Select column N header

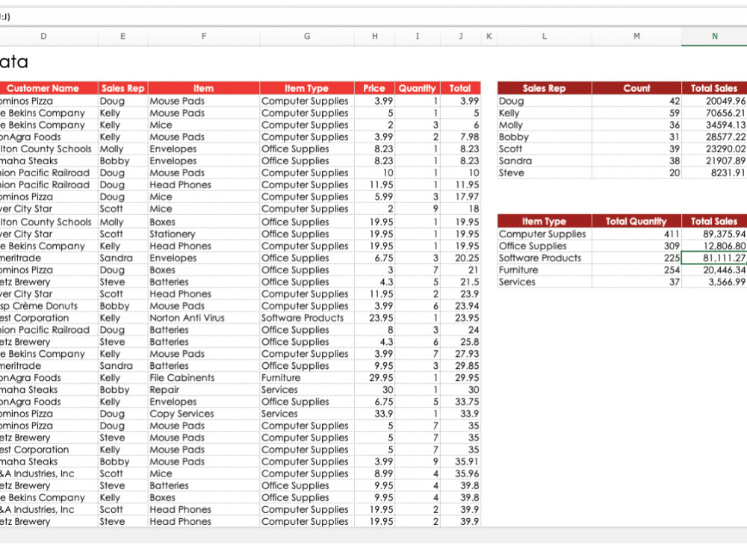click(714, 36)
